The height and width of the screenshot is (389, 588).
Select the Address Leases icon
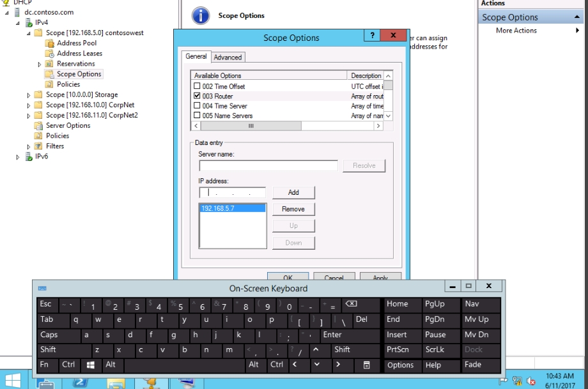[50, 53]
